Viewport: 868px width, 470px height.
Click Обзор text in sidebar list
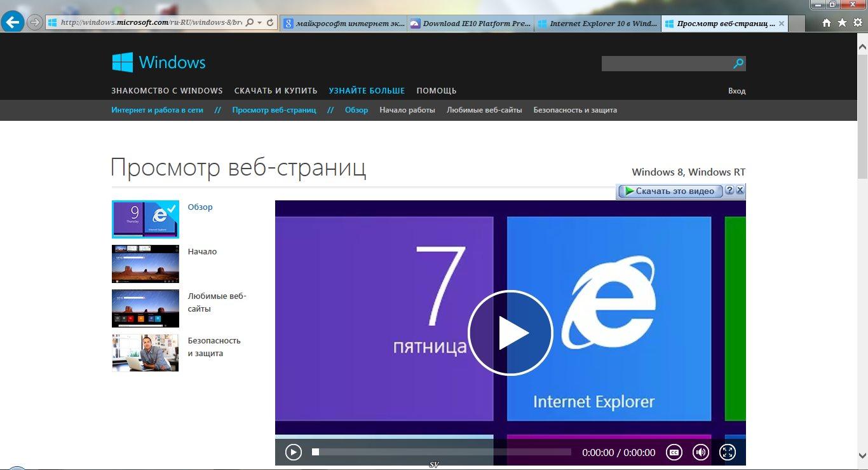point(200,207)
